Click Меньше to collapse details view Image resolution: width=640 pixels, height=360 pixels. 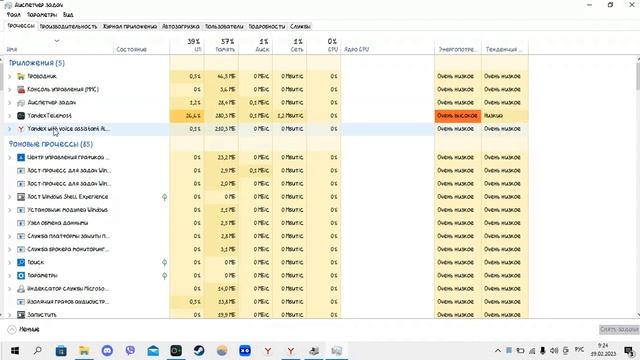click(24, 329)
